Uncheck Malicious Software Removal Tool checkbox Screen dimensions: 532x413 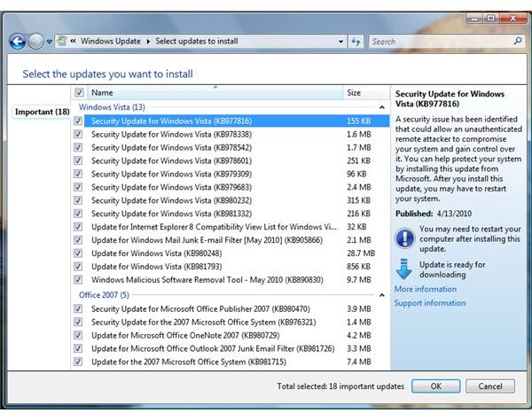[78, 280]
